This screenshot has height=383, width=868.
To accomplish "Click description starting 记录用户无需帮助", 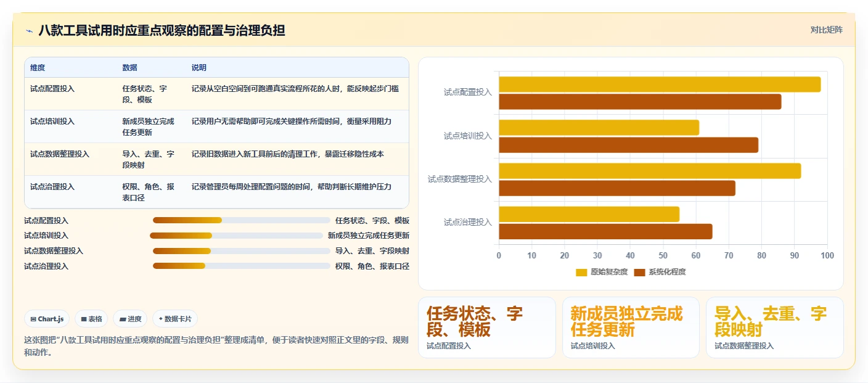I will (x=291, y=121).
